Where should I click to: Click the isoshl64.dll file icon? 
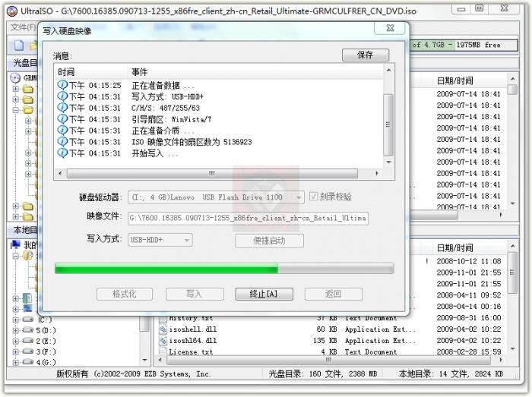point(163,340)
